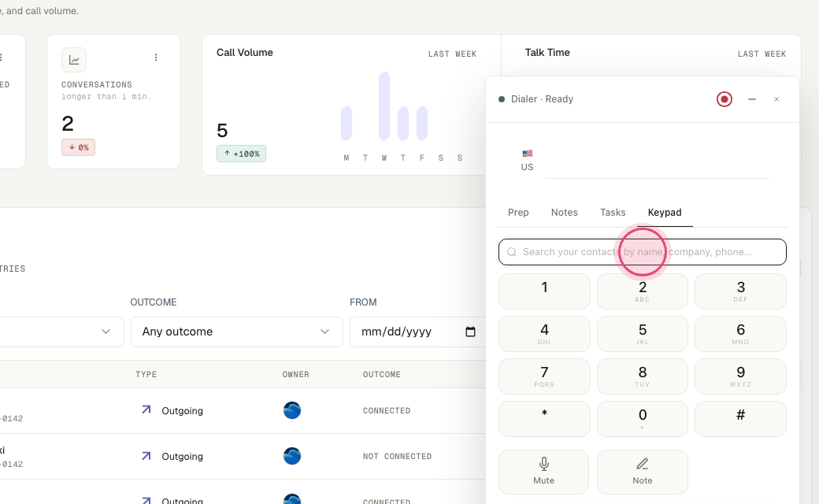819x504 pixels.
Task: Open the Note pencil button
Action: [x=643, y=472]
